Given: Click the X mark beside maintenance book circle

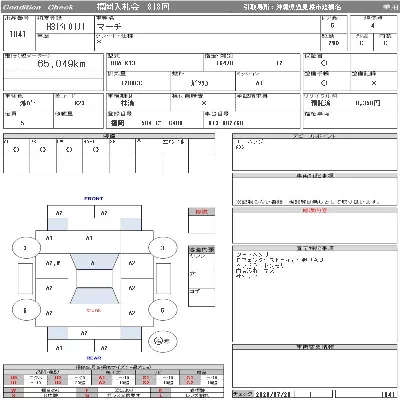Looking at the screenshot, I should pyautogui.click(x=374, y=83).
